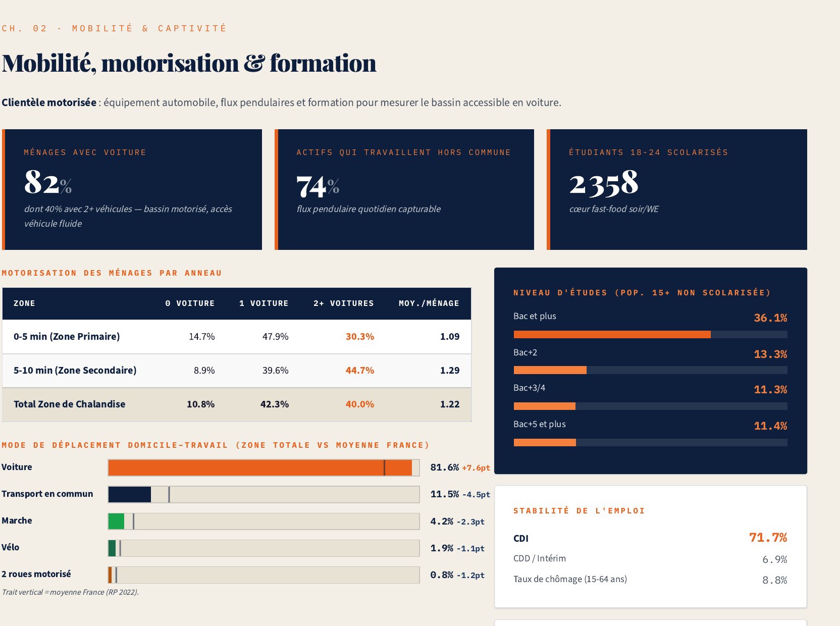This screenshot has width=840, height=626.
Task: Click the chapter label 'CH. 02 · MOBILITÉ & CAPTIVITÉ'
Action: click(114, 28)
